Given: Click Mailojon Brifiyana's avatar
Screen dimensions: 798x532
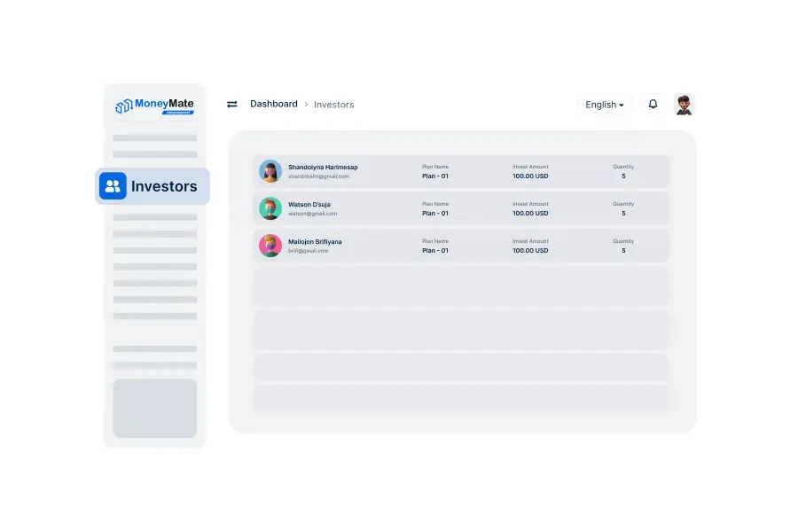Looking at the screenshot, I should click(x=270, y=246).
